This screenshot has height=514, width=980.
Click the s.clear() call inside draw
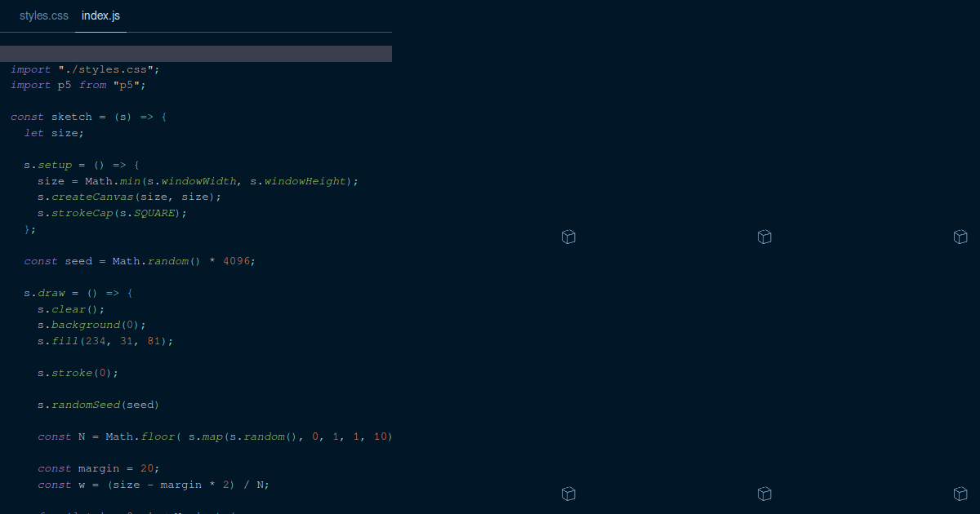70,308
